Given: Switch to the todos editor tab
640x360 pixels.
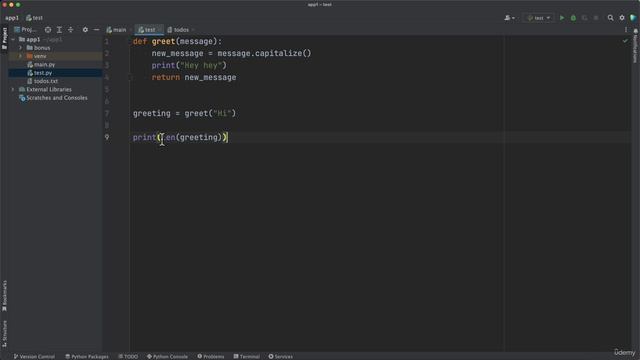Looking at the screenshot, I should click(178, 30).
